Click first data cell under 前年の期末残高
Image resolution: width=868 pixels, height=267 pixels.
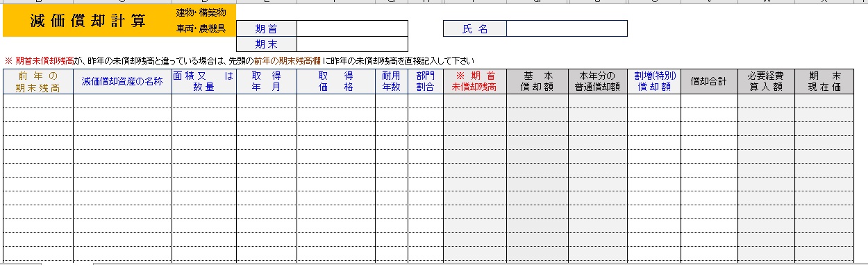(x=38, y=101)
